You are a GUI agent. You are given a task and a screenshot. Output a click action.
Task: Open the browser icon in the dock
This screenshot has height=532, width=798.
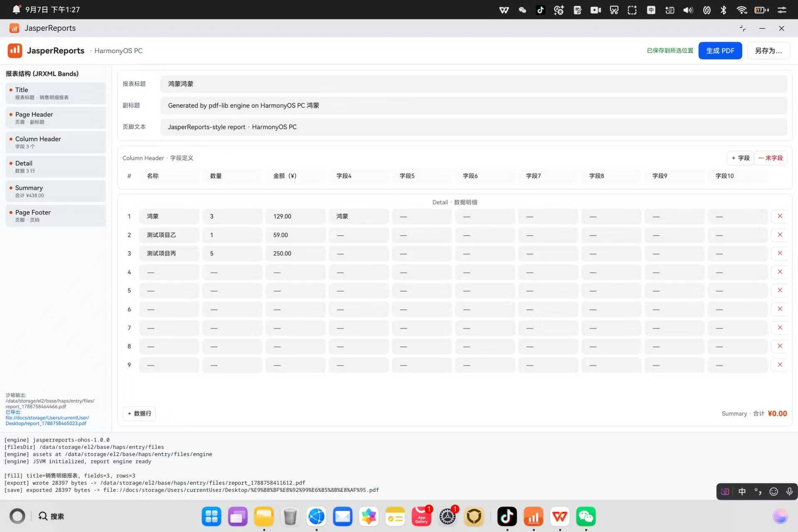click(x=316, y=517)
